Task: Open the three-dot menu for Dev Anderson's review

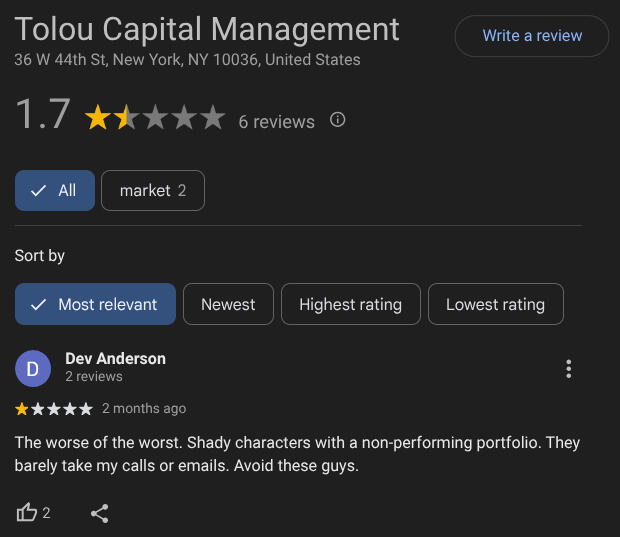Action: point(568,369)
